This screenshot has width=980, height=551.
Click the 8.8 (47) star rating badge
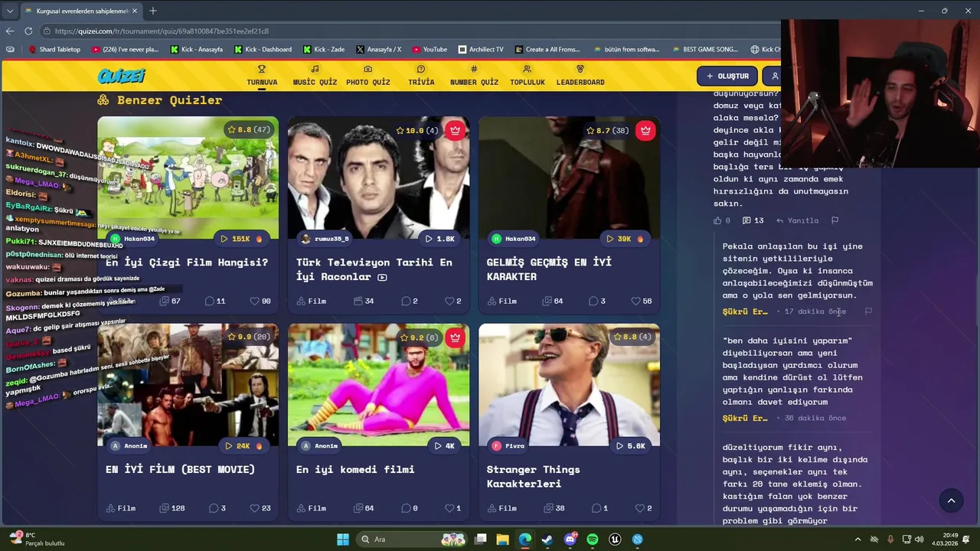[x=249, y=130]
